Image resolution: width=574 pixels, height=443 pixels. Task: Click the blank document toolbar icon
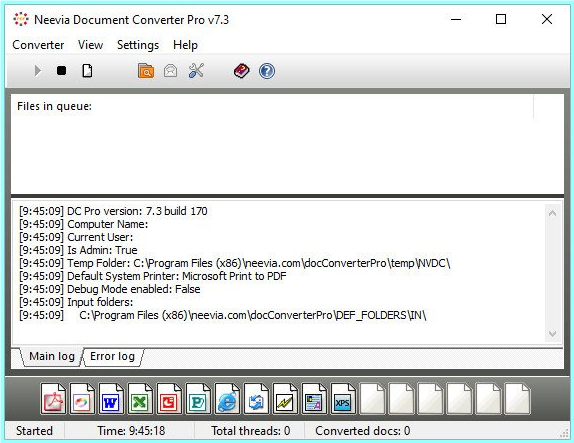point(87,71)
